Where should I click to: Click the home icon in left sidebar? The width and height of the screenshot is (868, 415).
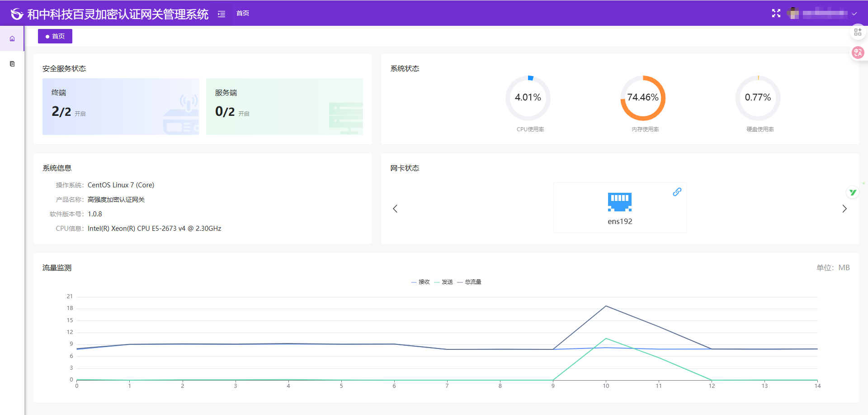12,39
